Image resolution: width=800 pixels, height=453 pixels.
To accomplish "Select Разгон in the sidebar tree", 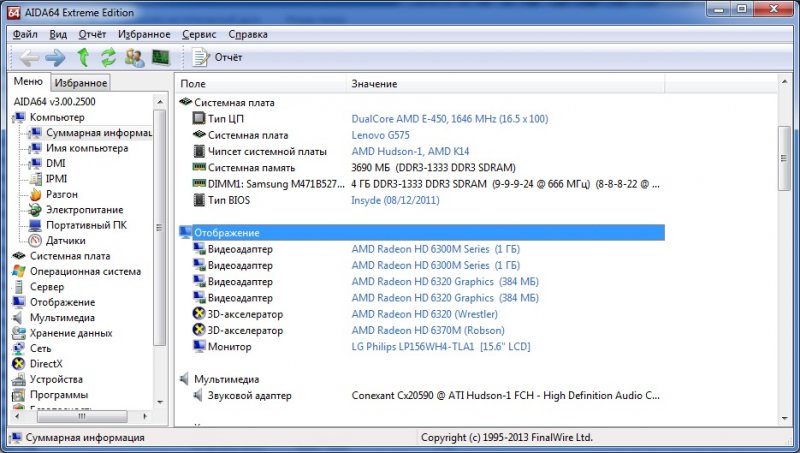I will pos(61,194).
